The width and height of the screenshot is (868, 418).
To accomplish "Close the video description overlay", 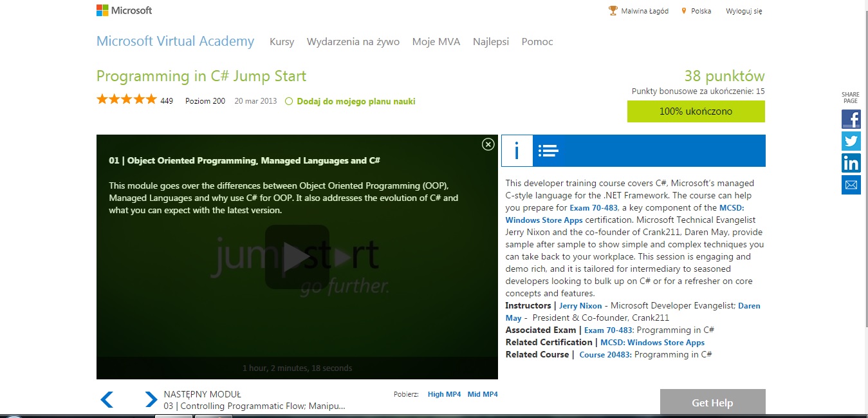I will tap(488, 144).
